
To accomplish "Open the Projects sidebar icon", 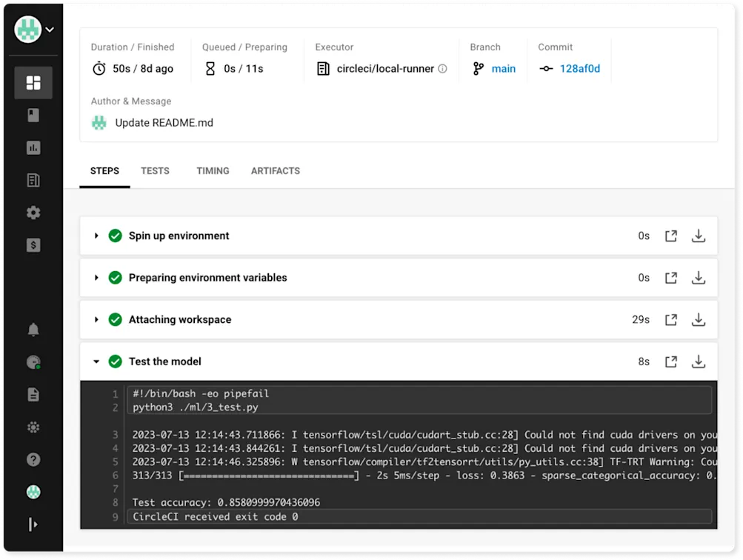I will [33, 115].
